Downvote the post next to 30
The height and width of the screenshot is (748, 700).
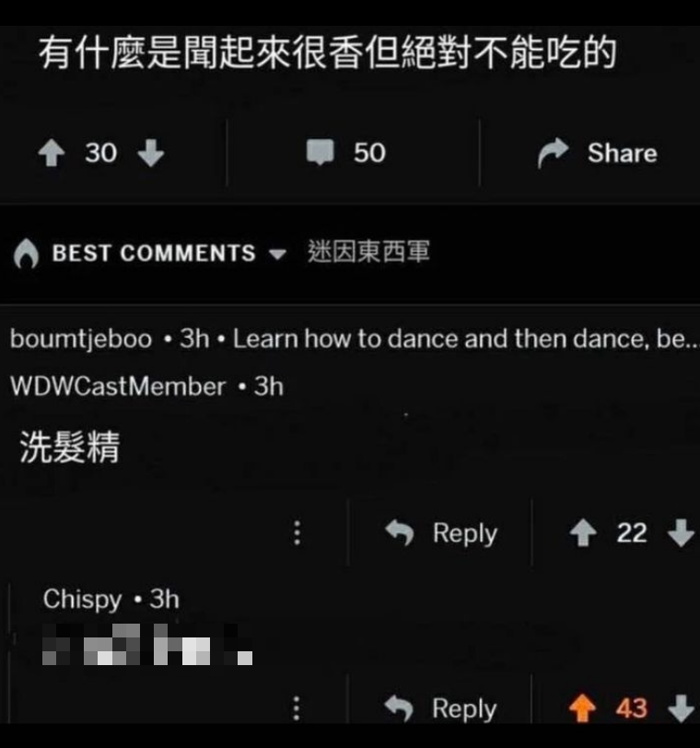151,154
